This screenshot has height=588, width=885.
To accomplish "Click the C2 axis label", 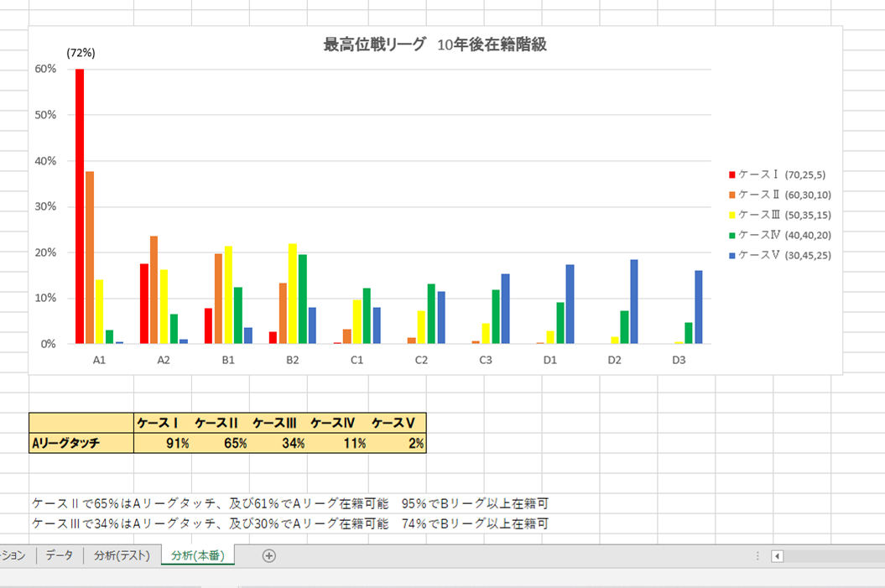I will [x=421, y=360].
